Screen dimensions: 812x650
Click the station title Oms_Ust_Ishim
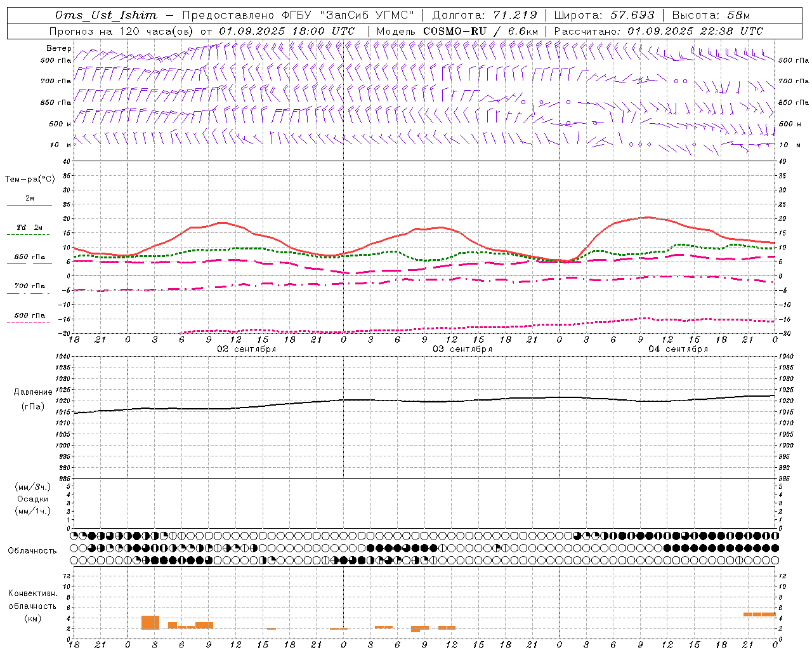click(x=106, y=15)
